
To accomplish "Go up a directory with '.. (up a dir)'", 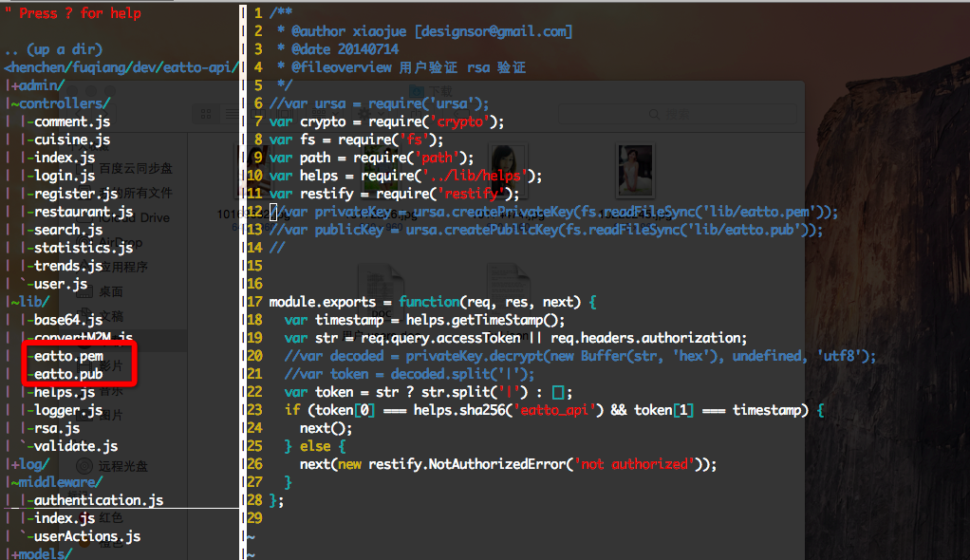I will pos(53,49).
